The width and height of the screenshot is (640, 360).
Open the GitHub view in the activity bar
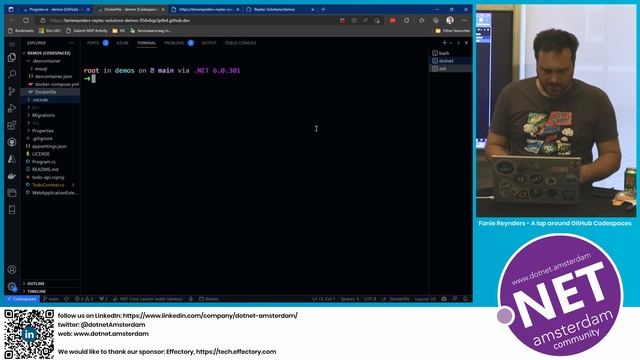[x=12, y=142]
